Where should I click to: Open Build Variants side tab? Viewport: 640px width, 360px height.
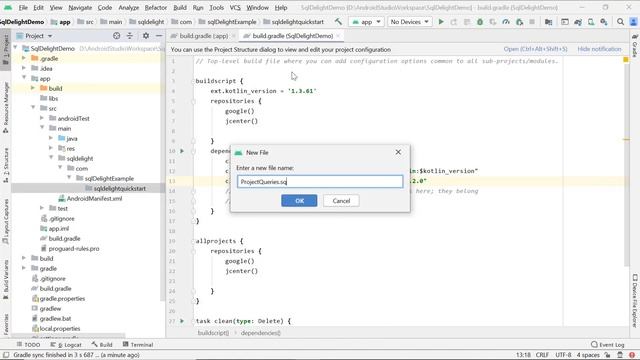tap(6, 279)
